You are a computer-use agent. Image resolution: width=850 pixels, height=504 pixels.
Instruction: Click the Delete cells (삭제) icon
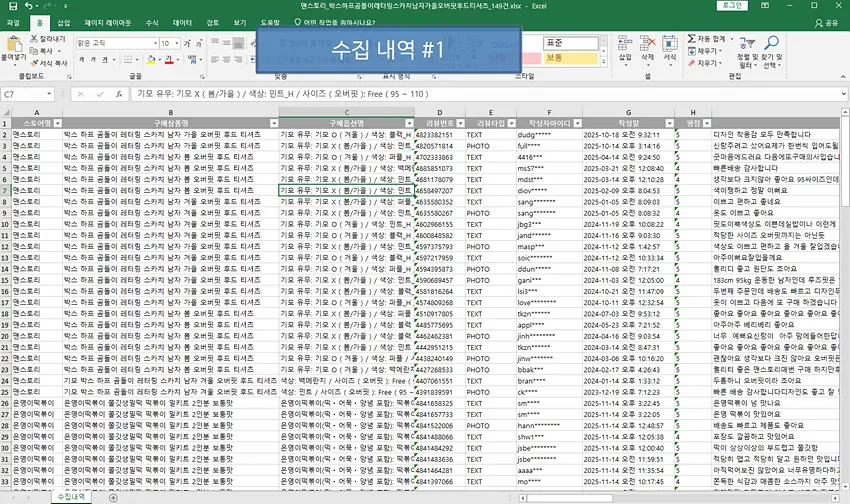[x=647, y=44]
